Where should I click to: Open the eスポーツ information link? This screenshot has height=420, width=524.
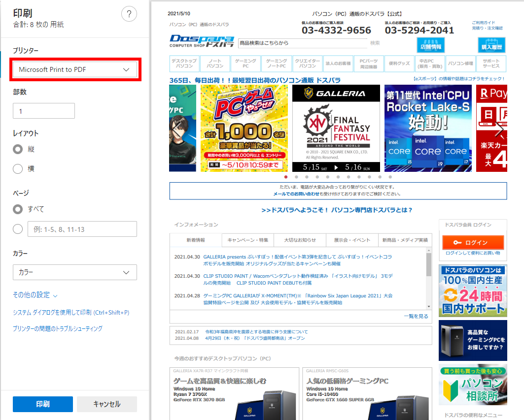[x=458, y=79]
